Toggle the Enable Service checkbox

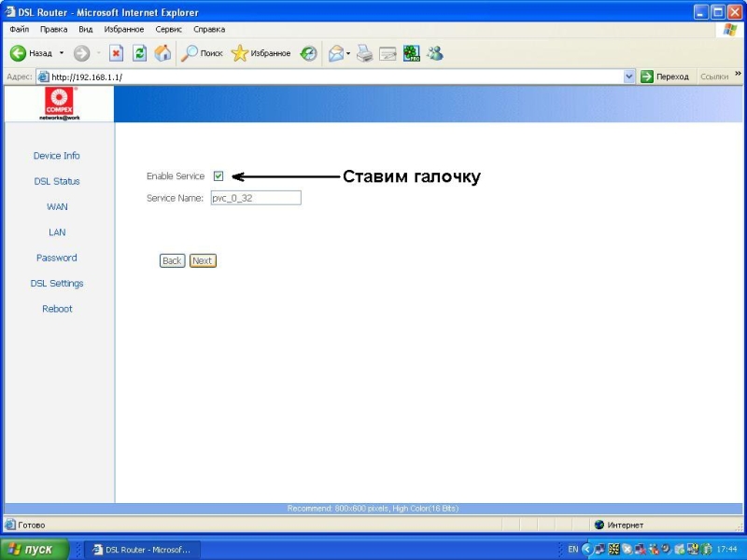coord(218,176)
